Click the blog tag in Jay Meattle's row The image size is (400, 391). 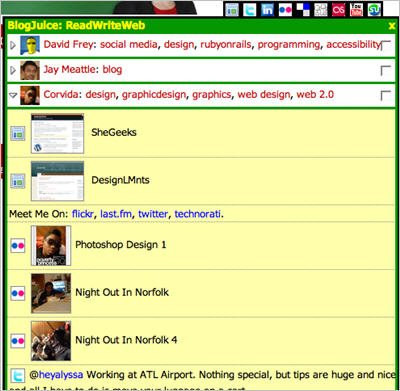point(112,69)
